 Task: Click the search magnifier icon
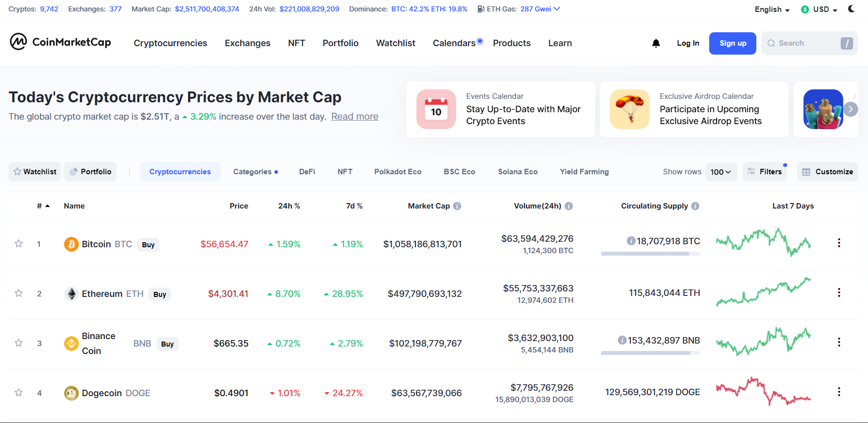pyautogui.click(x=771, y=43)
